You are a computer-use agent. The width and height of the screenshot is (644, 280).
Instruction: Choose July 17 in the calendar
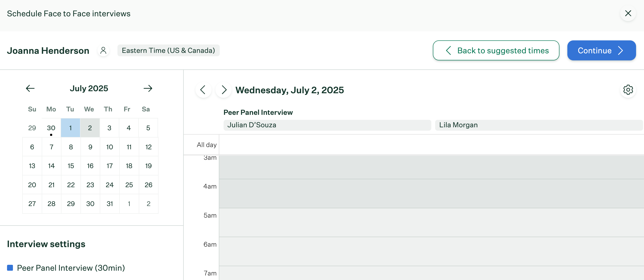[x=110, y=166]
